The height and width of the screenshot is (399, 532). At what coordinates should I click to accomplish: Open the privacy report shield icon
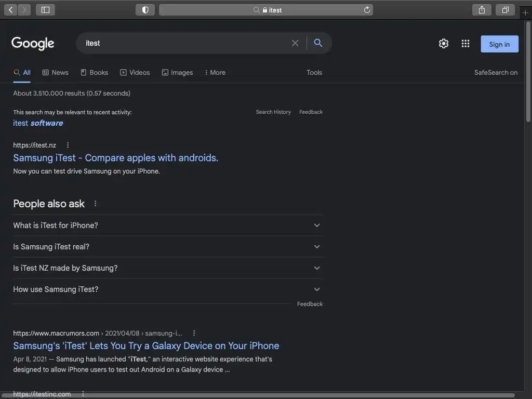pos(145,10)
